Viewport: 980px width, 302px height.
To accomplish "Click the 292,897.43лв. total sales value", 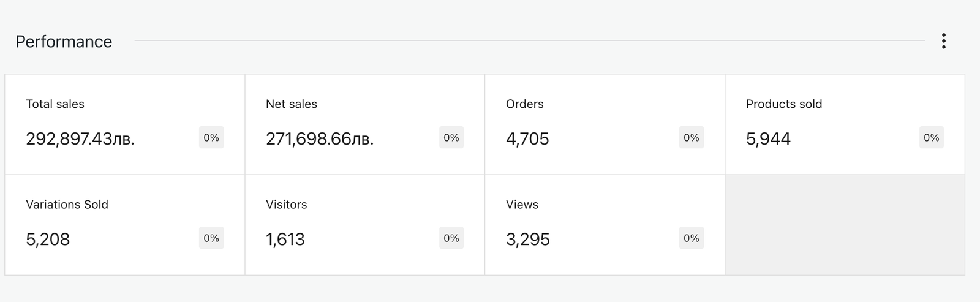I will tap(80, 139).
